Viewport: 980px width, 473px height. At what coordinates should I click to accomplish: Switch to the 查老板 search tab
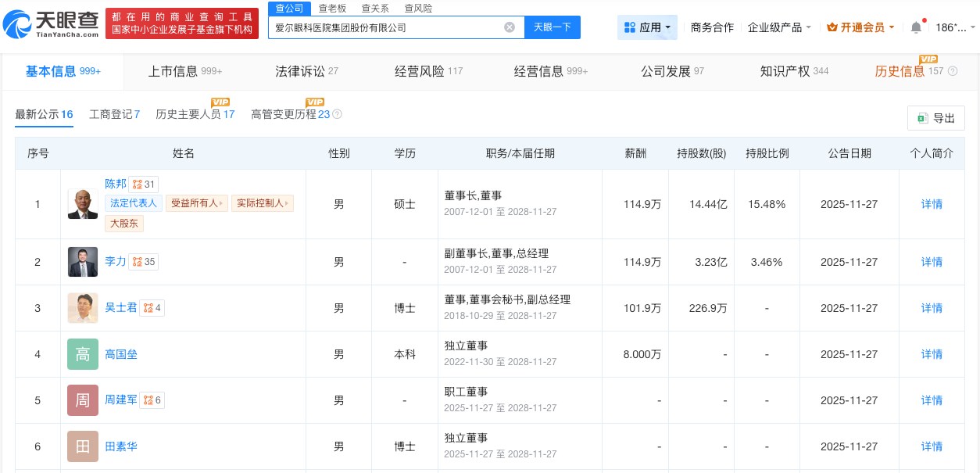coord(332,9)
